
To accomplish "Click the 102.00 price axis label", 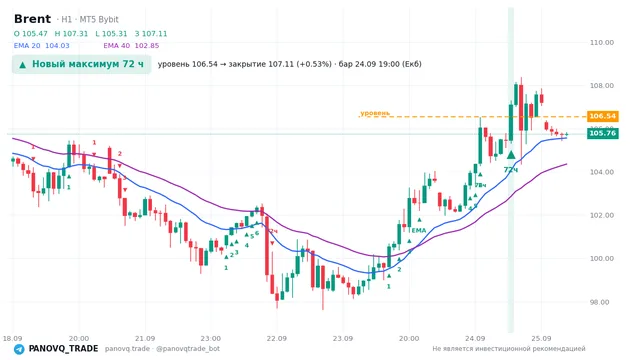I will [602, 216].
